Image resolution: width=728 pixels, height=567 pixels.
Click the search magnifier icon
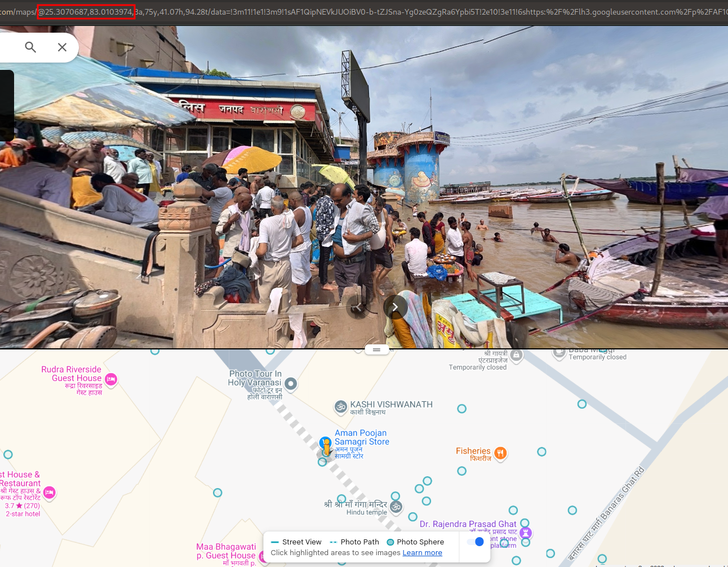30,47
